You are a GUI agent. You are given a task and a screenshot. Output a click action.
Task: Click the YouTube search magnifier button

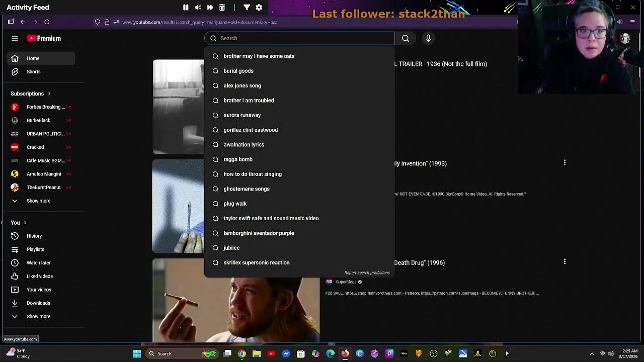click(x=406, y=38)
